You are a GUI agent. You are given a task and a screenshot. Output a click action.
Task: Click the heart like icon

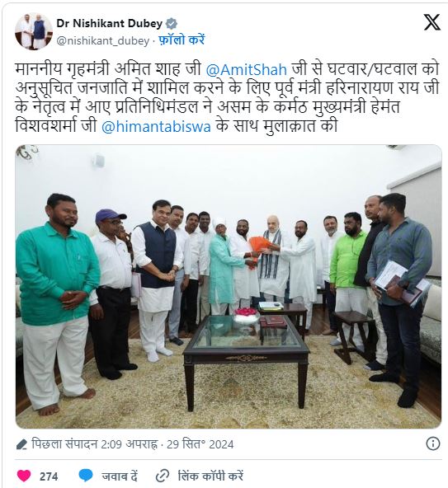click(24, 476)
